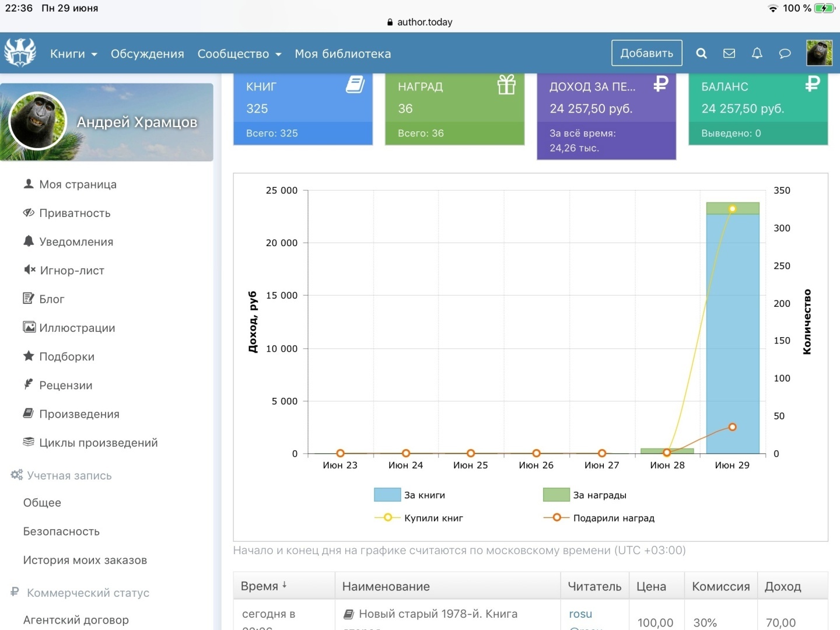Open Обсуждения in the navigation bar
The width and height of the screenshot is (840, 630).
tap(148, 54)
